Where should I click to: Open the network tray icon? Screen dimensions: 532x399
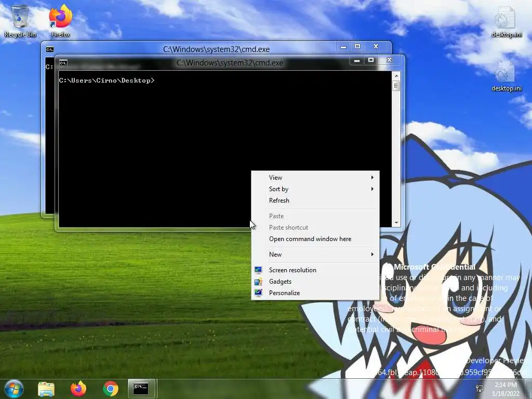pos(480,389)
